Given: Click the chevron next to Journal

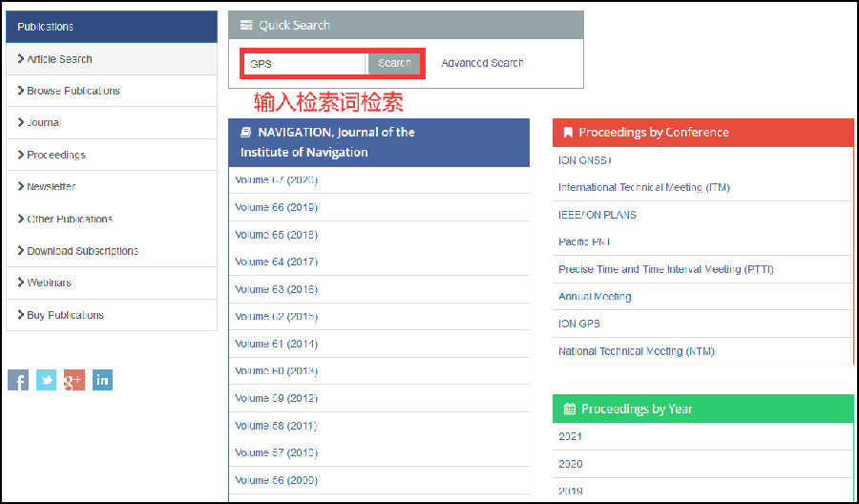Looking at the screenshot, I should click(x=21, y=122).
